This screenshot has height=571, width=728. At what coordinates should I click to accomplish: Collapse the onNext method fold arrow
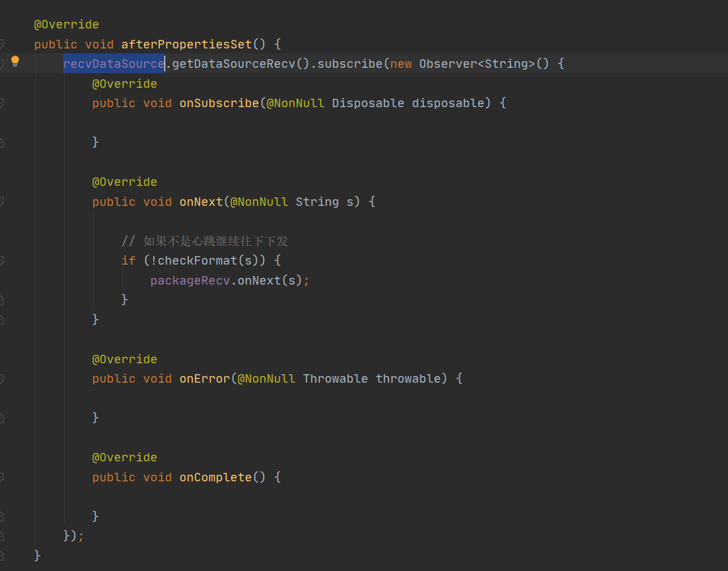(3, 202)
